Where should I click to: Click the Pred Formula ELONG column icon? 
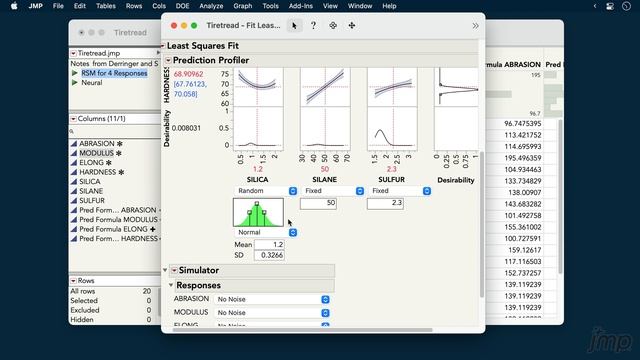click(x=74, y=229)
